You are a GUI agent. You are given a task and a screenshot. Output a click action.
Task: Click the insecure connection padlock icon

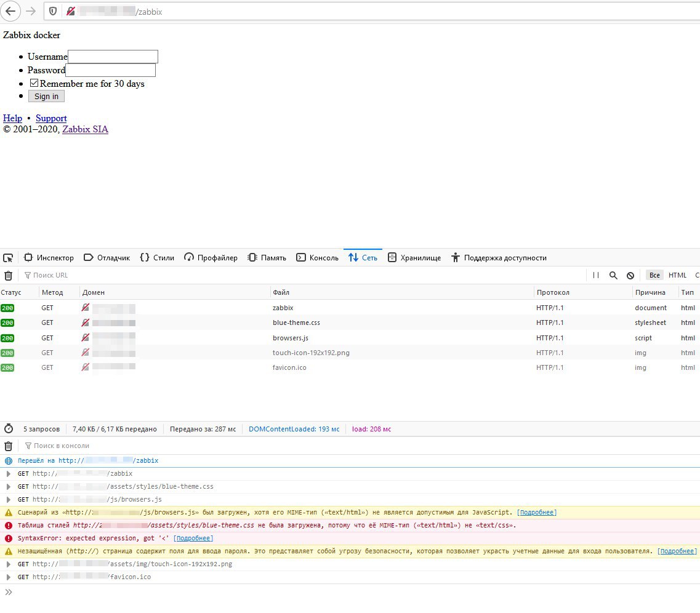point(71,11)
